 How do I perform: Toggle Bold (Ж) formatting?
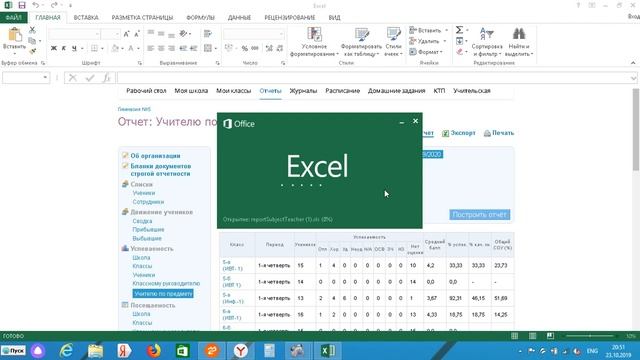click(x=53, y=48)
